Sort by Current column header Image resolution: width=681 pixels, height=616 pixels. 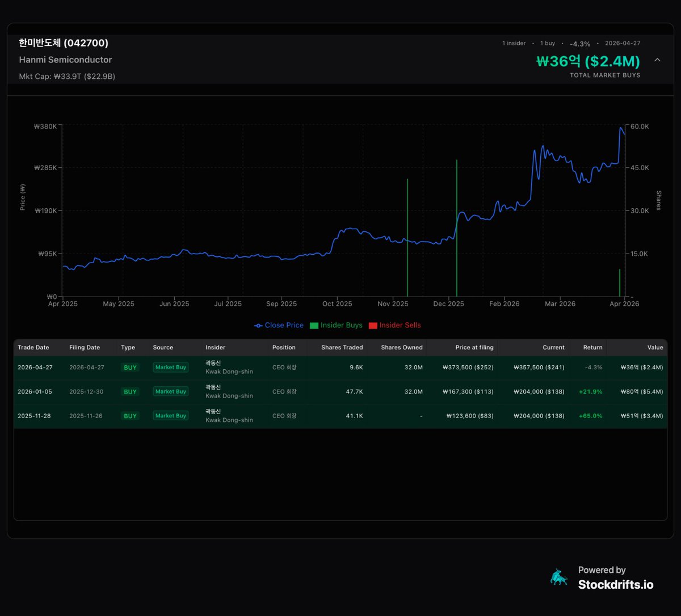pos(553,347)
